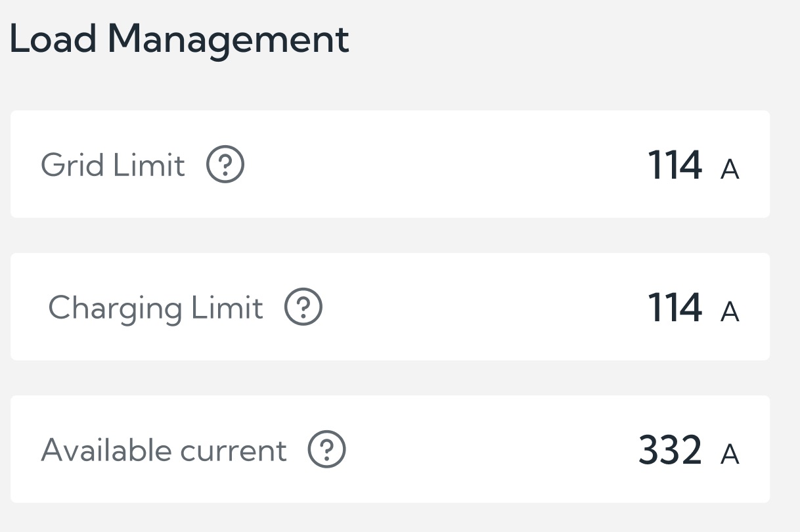The image size is (800, 532).
Task: Click the word Charging in Charging Limit
Action: coord(115,309)
